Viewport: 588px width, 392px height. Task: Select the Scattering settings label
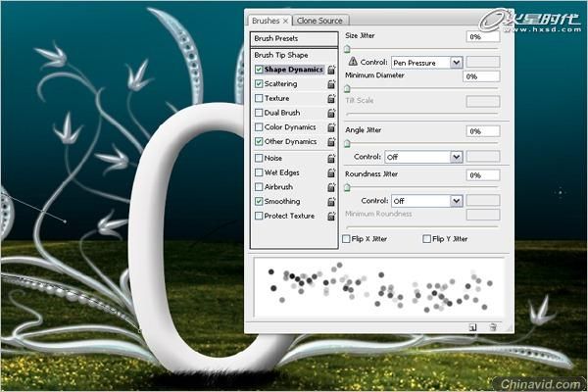point(280,84)
